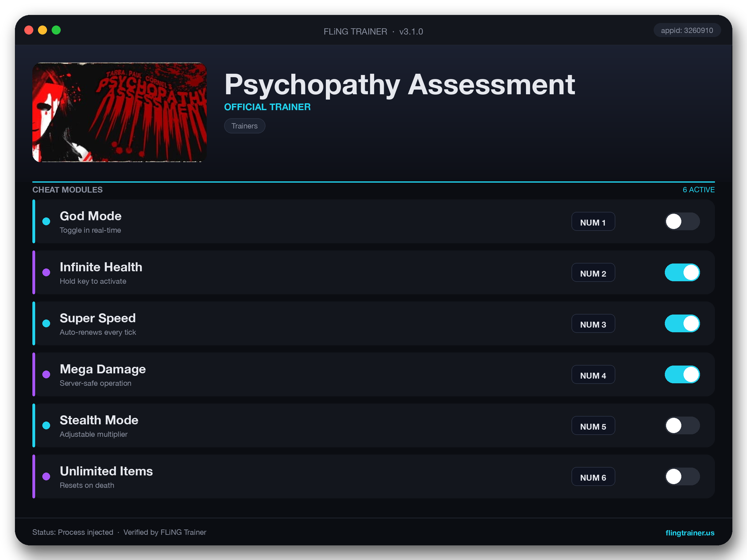747x560 pixels.
Task: Click 'Verified by FLiNG Trainer' text
Action: (x=165, y=532)
